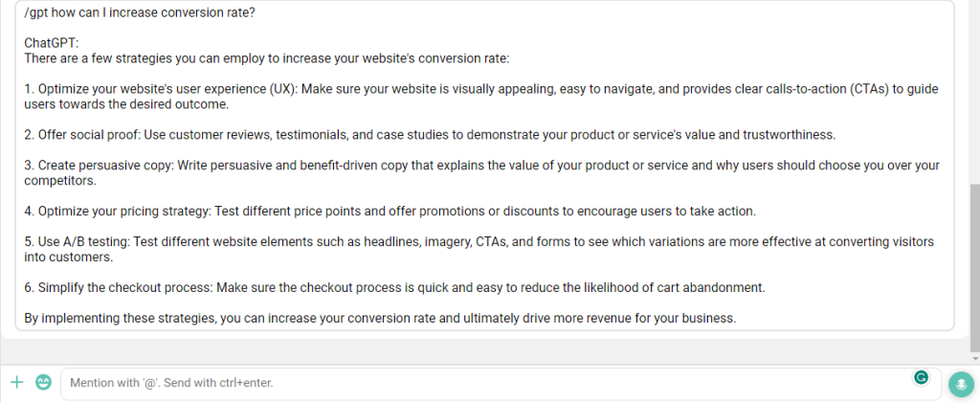Click the 'competitors.' wrapped line of point 3
Screen dimensions: 980x403
(60, 181)
